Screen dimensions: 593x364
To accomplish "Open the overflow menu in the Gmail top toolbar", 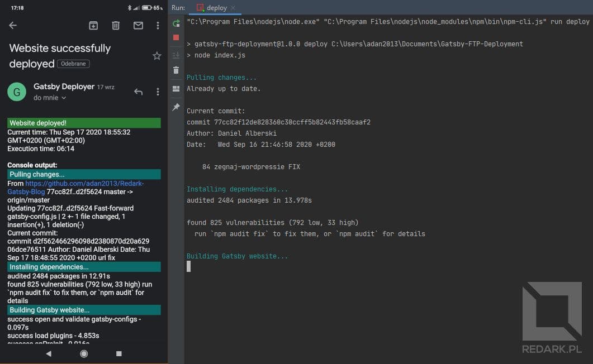I will (x=158, y=25).
